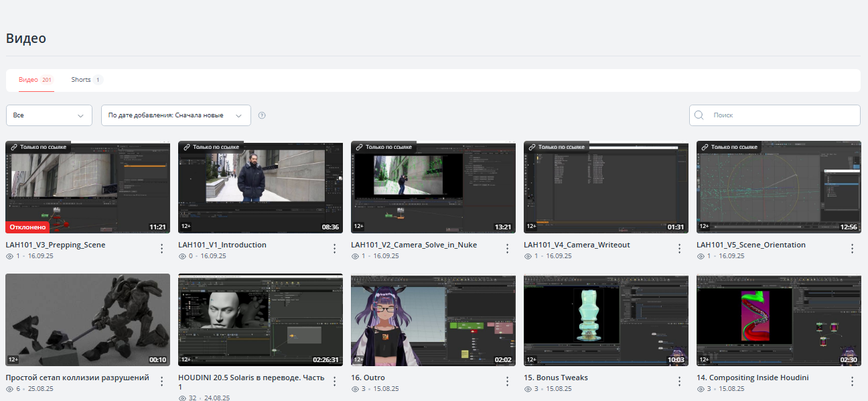The image size is (868, 401).
Task: Click the Отклонено badge on first video
Action: 28,227
